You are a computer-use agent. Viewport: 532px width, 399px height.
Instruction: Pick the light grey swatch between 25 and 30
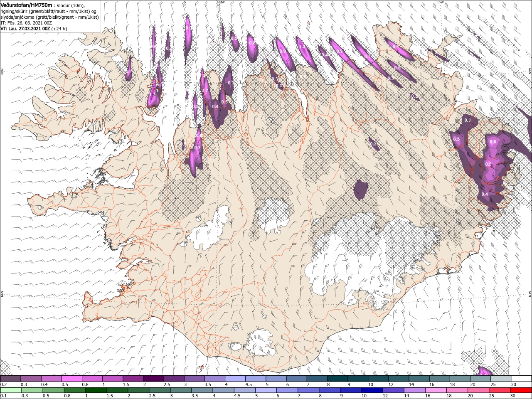(501, 379)
